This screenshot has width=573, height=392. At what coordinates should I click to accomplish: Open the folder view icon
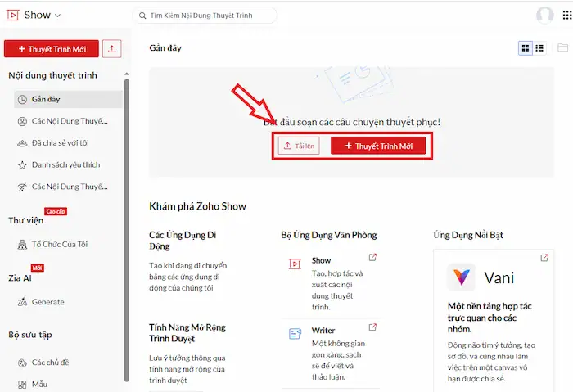tap(562, 48)
